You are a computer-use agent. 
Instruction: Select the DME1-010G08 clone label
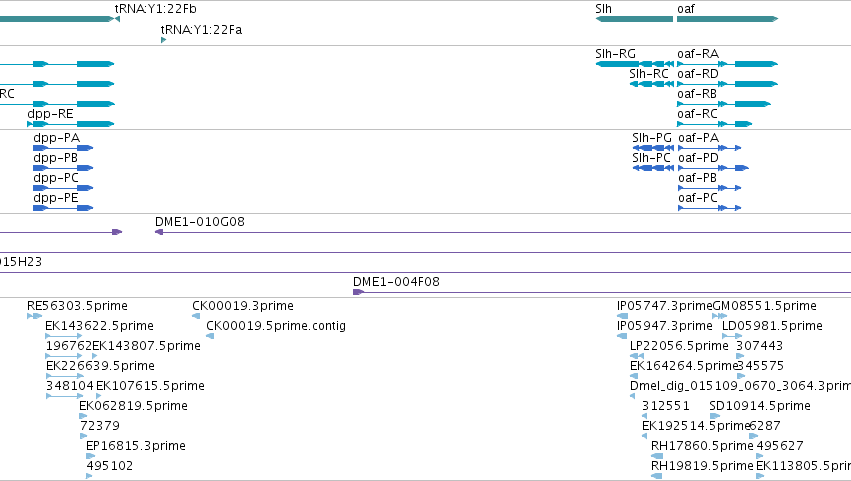200,222
